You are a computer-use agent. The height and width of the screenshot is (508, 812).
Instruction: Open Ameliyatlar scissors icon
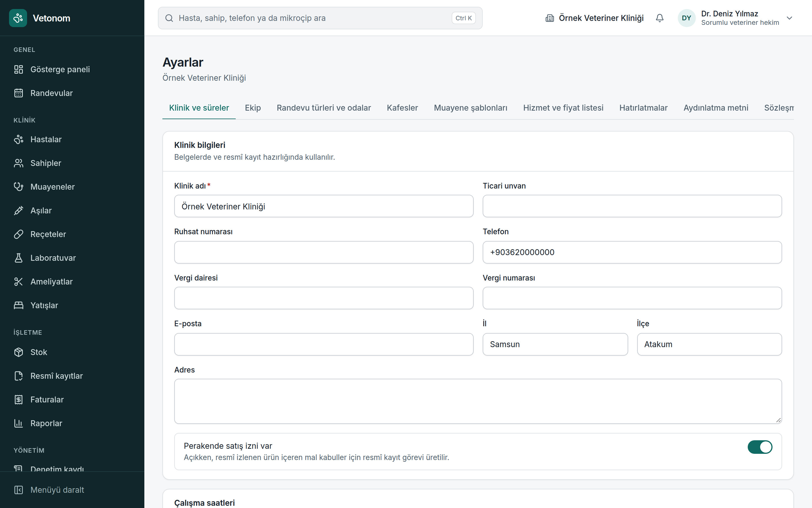coord(18,282)
